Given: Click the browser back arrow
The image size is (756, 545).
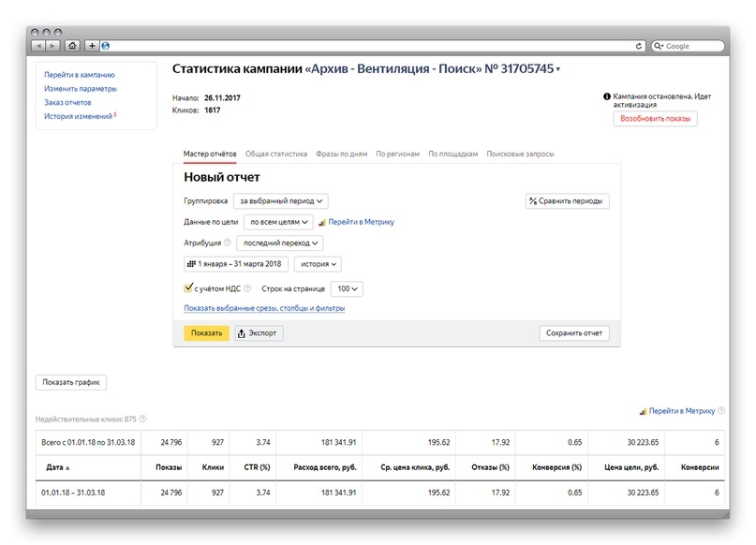Looking at the screenshot, I should (x=38, y=46).
